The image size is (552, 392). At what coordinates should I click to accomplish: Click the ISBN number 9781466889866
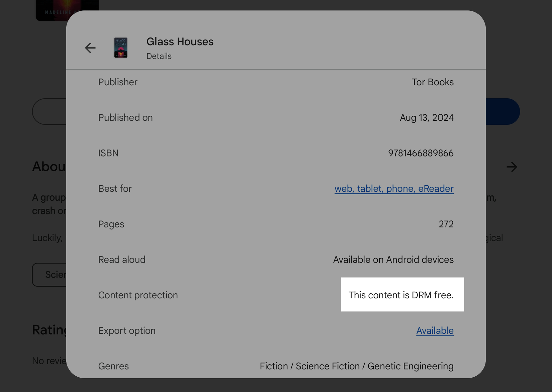point(421,153)
